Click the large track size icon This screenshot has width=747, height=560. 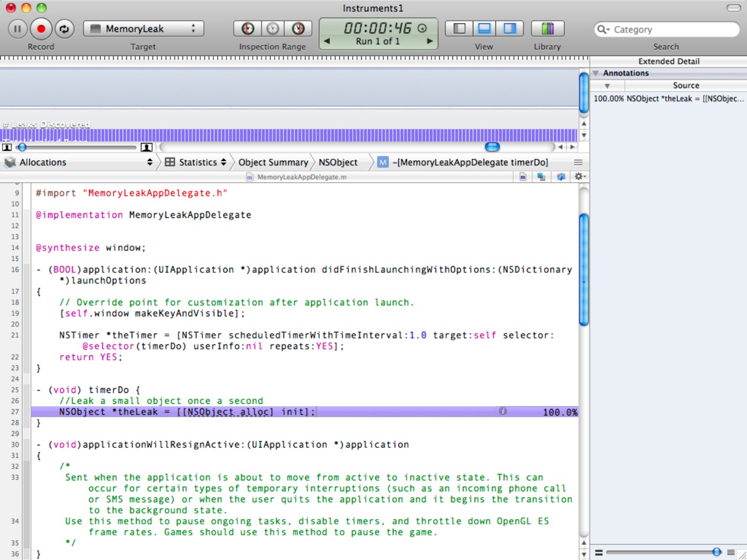[147, 147]
